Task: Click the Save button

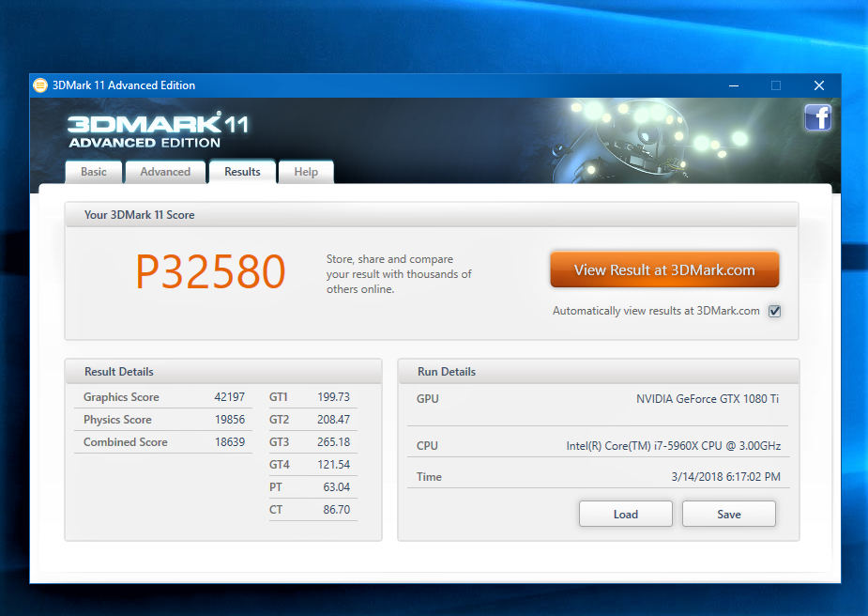Action: [728, 514]
